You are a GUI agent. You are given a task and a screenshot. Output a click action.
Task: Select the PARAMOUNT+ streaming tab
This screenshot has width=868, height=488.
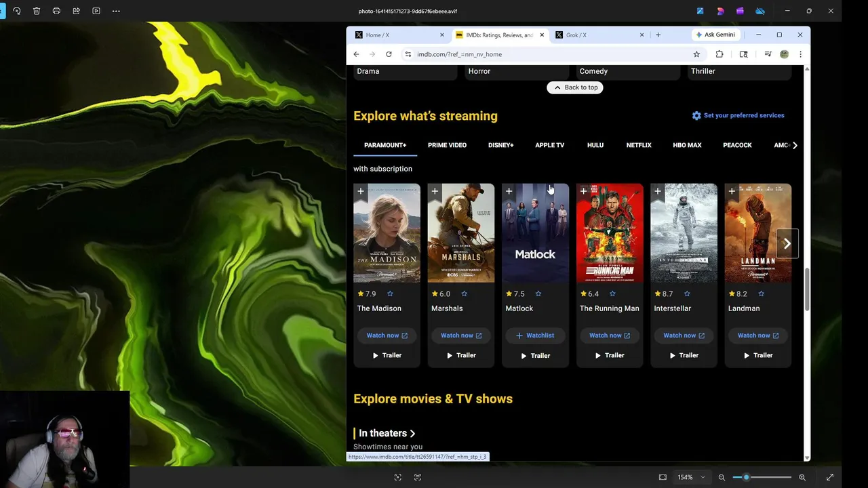coord(385,145)
